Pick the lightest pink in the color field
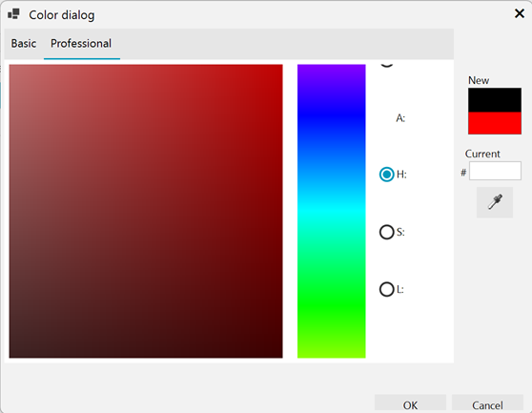The width and height of the screenshot is (532, 413). click(11, 67)
